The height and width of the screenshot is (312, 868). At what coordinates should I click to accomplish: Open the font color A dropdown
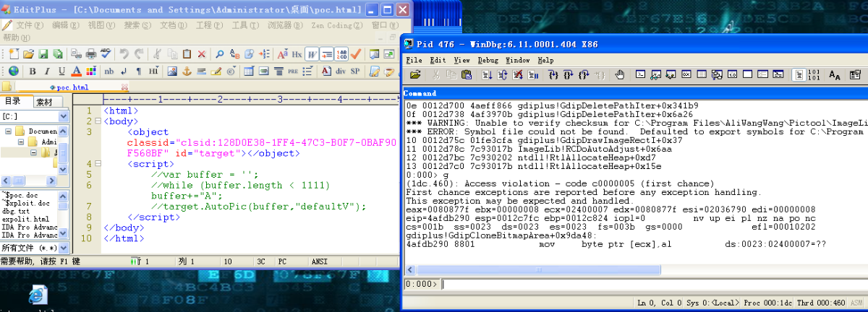pos(77,71)
